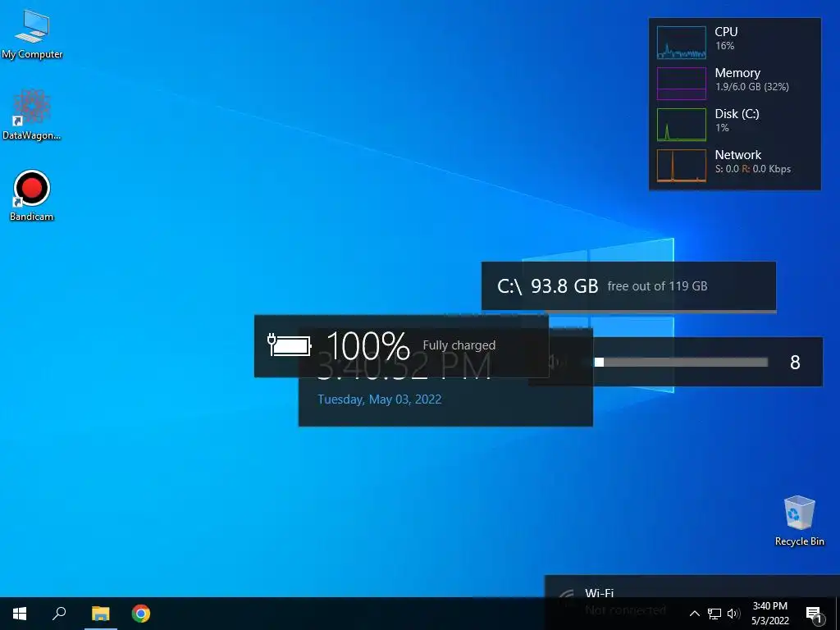Open File Explorer from the taskbar
Viewport: 840px width, 630px height.
tap(100, 614)
